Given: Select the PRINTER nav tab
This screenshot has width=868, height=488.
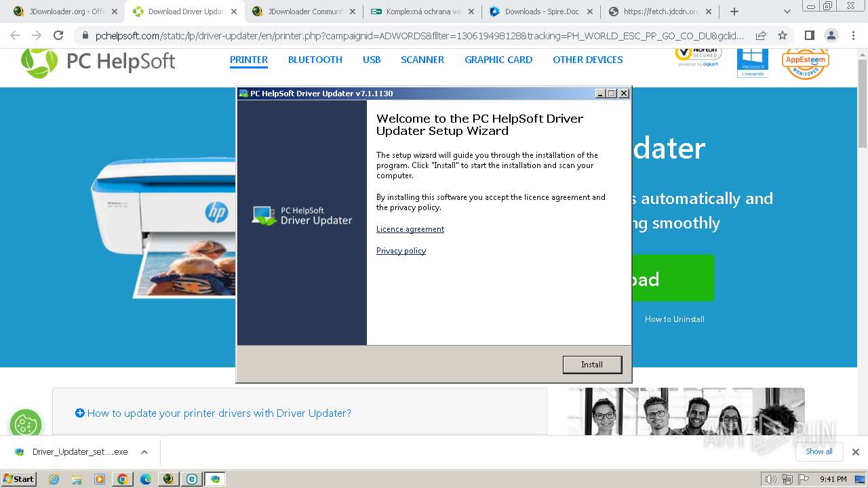Looking at the screenshot, I should (x=249, y=60).
